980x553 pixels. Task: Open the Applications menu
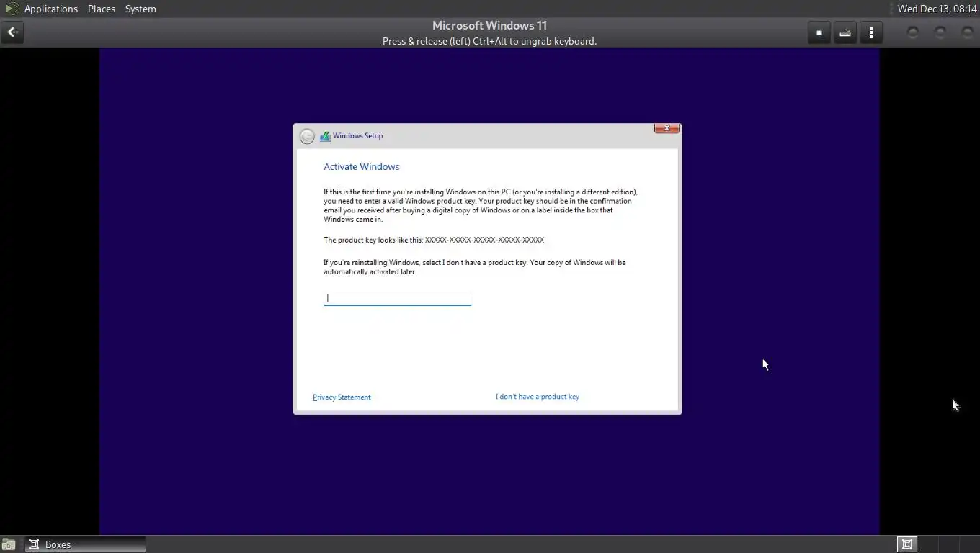pos(50,9)
